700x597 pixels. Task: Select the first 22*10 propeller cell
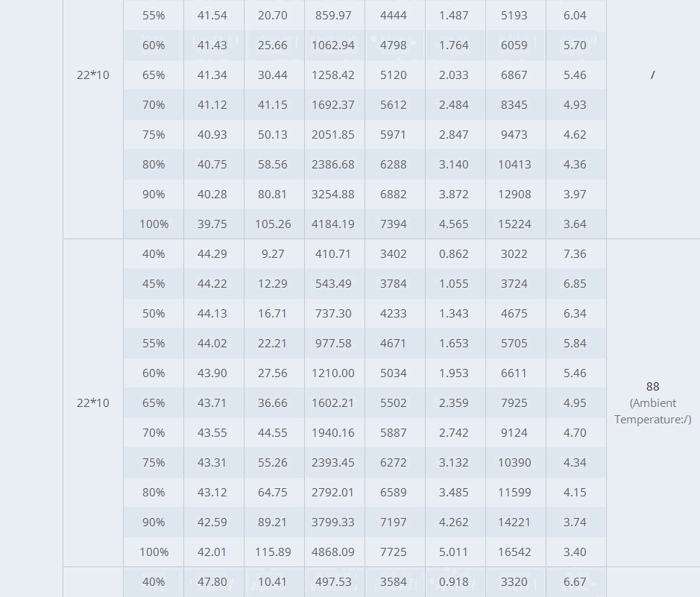tap(93, 75)
